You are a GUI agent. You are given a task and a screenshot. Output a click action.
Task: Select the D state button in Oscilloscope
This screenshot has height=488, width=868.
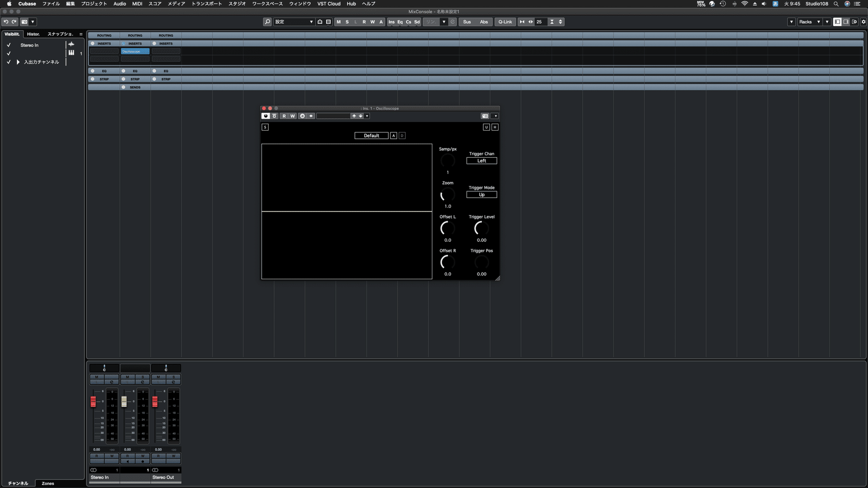(402, 136)
